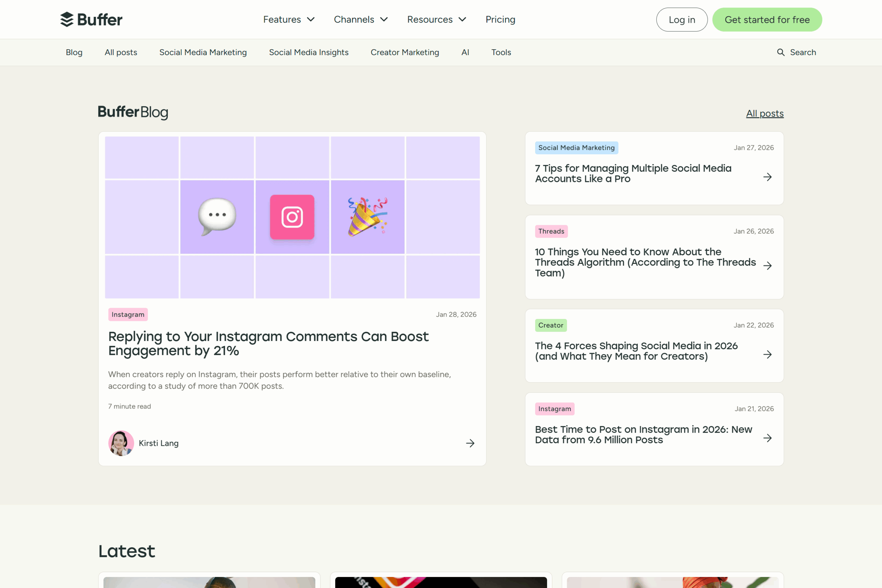Click the Log in button

pos(681,20)
